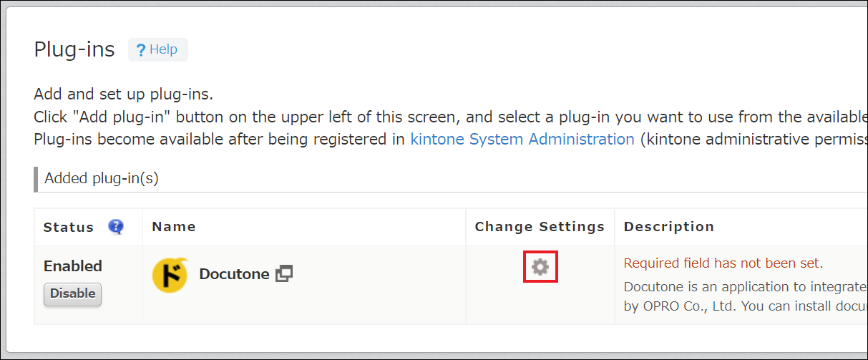868x360 pixels.
Task: Click the Added plug-in(s) section heading
Action: pos(102,178)
